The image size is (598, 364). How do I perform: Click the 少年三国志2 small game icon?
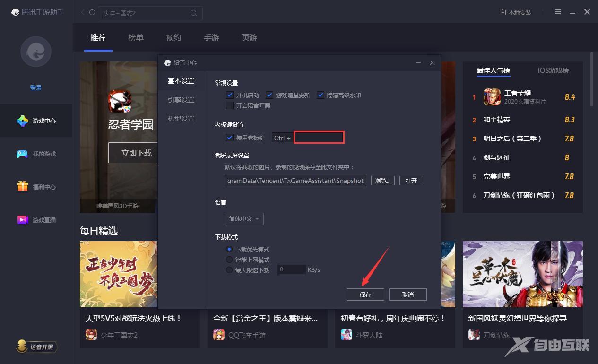click(91, 335)
